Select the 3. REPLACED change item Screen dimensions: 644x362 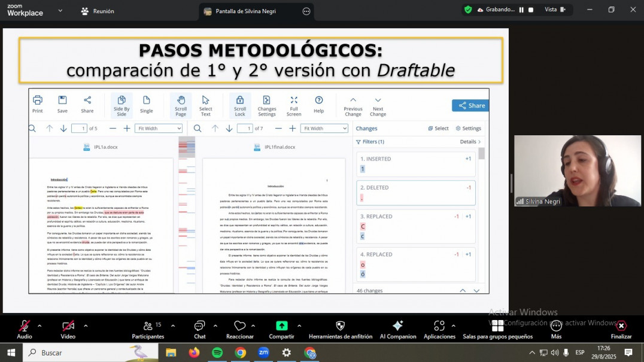coord(415,226)
